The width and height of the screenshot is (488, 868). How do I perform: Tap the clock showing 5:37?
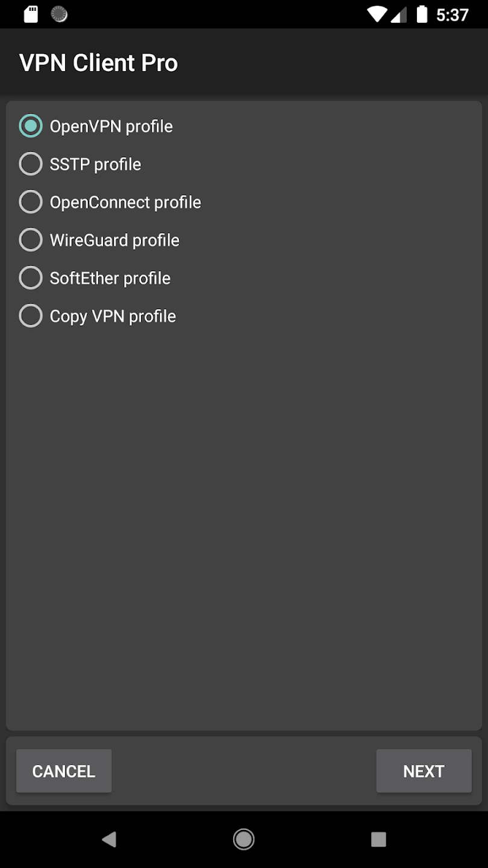click(452, 15)
